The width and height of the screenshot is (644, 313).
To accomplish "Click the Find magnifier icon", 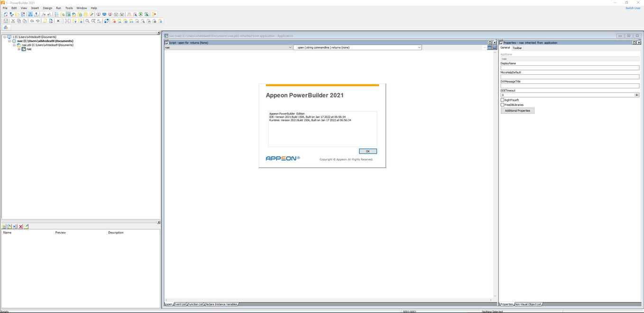I will click(87, 21).
